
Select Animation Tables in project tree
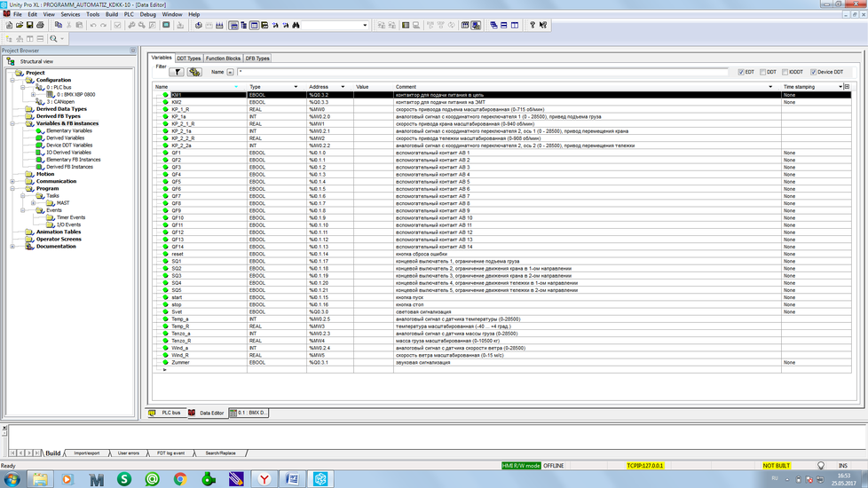[58, 232]
